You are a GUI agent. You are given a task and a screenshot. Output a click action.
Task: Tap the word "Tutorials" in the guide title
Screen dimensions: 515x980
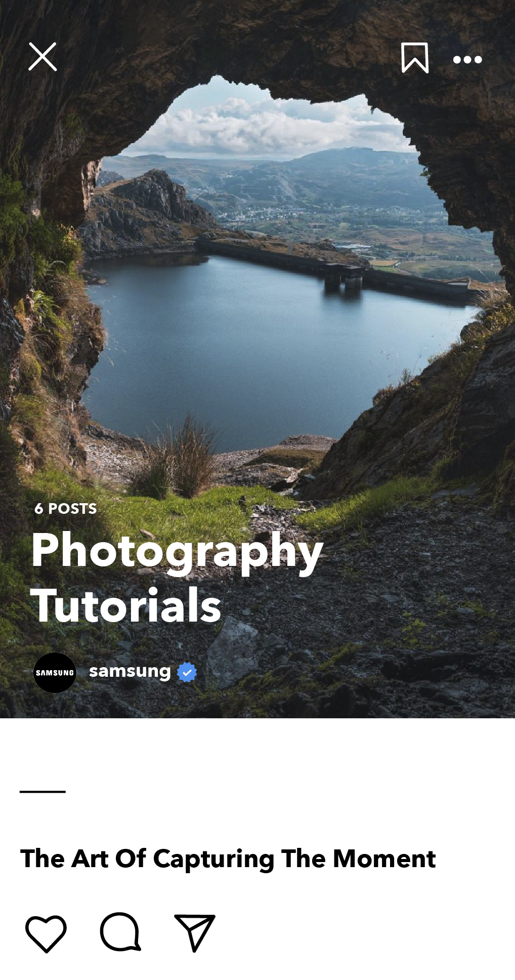pos(126,605)
